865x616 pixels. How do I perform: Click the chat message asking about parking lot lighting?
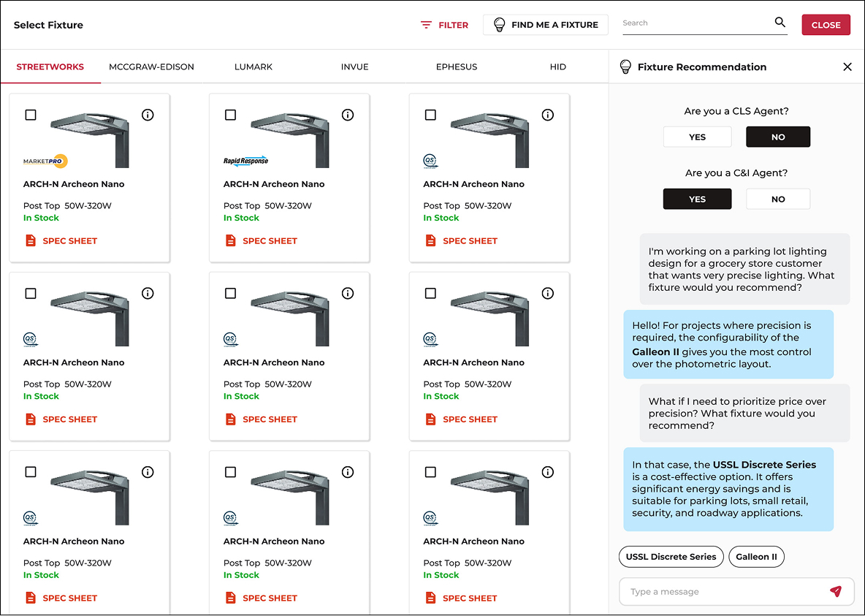tap(744, 270)
